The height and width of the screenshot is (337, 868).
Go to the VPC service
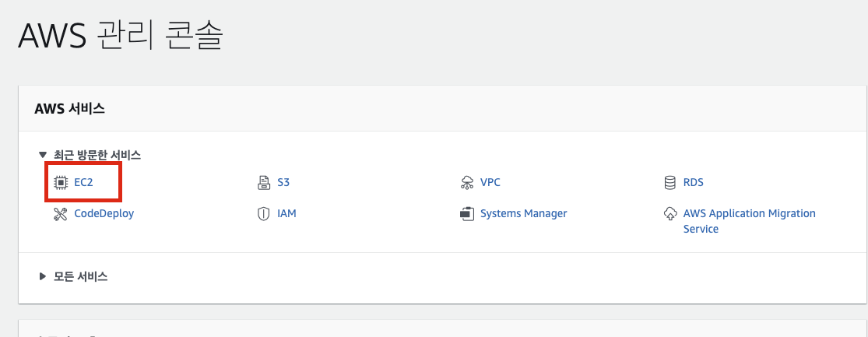click(490, 182)
